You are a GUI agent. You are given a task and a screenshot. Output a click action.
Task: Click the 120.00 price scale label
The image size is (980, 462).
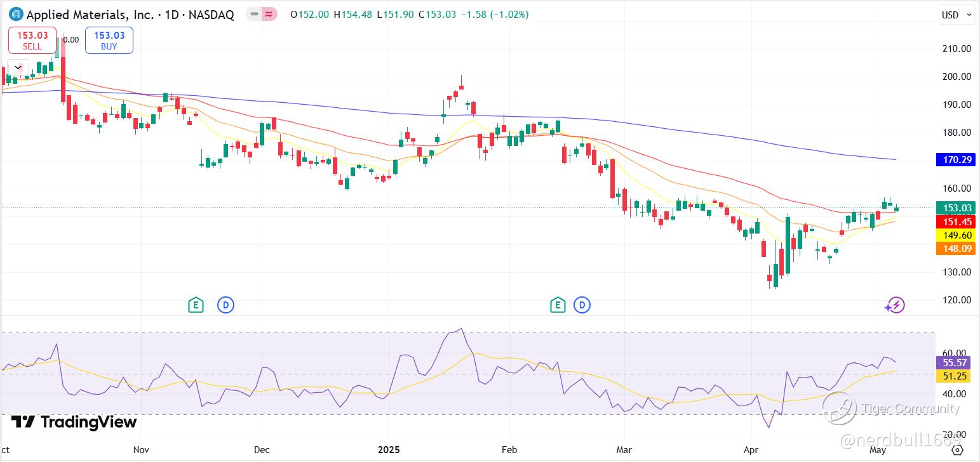[957, 300]
